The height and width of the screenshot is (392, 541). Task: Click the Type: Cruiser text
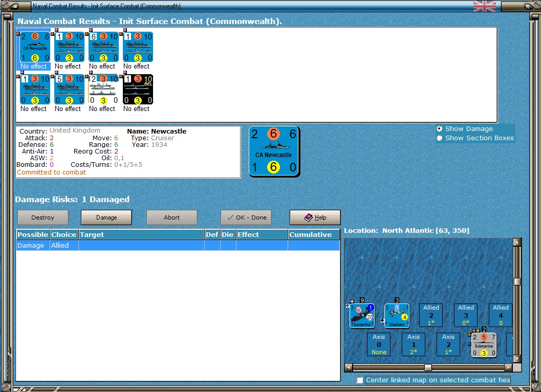[153, 138]
